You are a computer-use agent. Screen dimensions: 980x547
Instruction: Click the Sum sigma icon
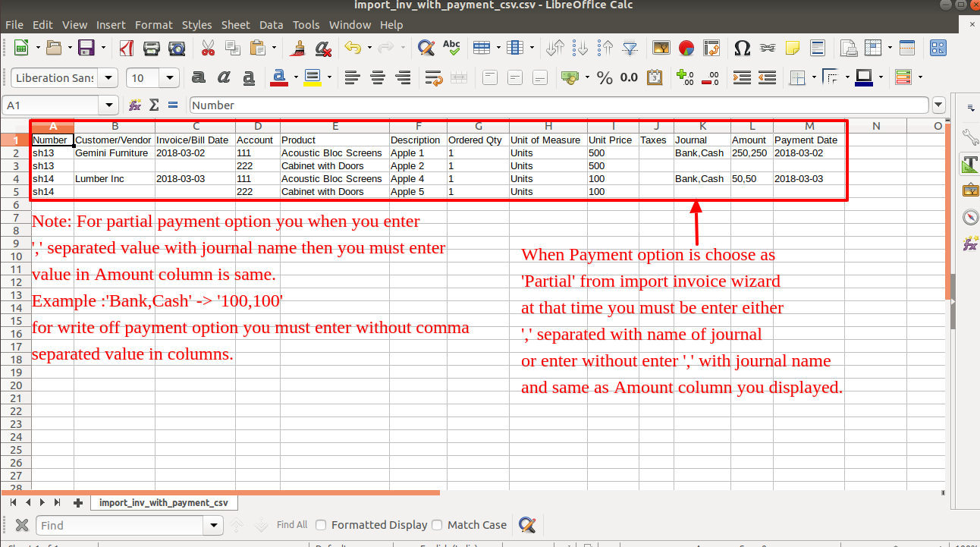tap(154, 105)
